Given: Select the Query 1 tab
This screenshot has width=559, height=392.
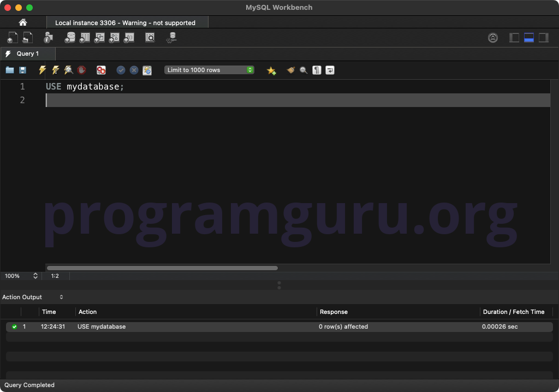Looking at the screenshot, I should 28,54.
